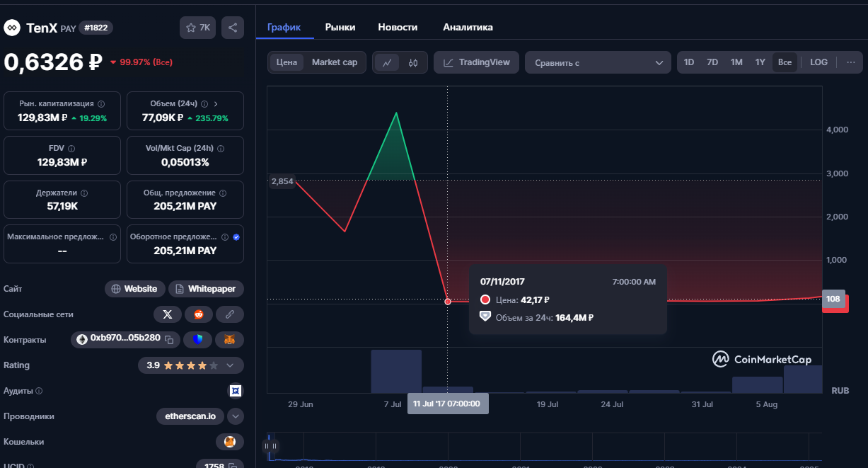The height and width of the screenshot is (468, 868).
Task: Switch to Рынки tab
Action: pos(340,27)
